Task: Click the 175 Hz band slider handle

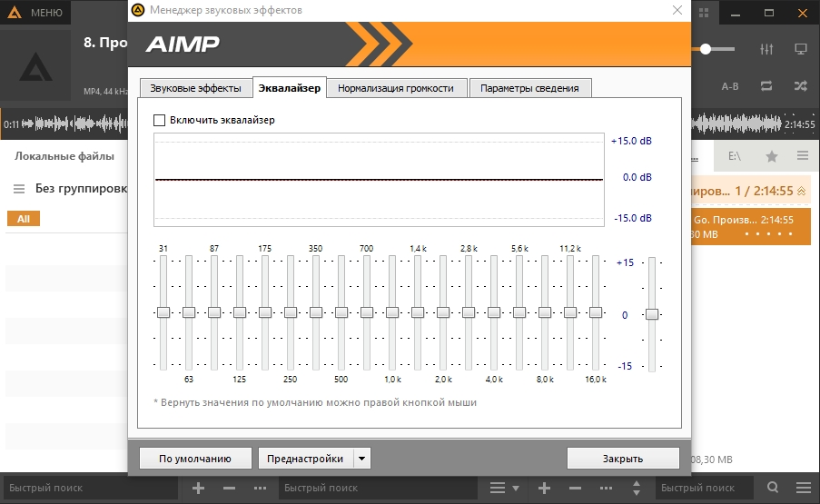Action: tap(265, 312)
